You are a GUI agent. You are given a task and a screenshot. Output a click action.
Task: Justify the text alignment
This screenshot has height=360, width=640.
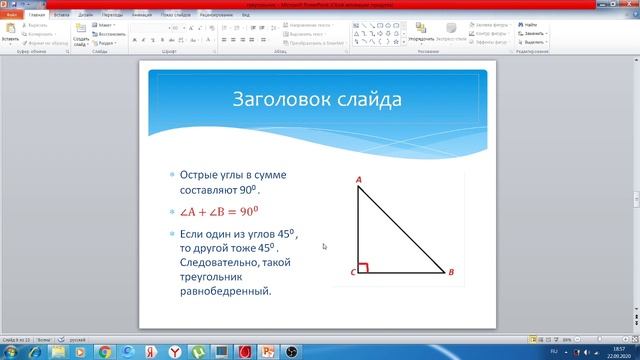click(252, 40)
